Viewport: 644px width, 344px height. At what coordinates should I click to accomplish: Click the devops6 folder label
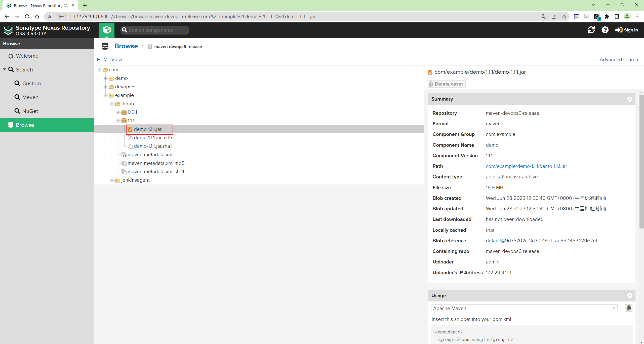[x=125, y=87]
